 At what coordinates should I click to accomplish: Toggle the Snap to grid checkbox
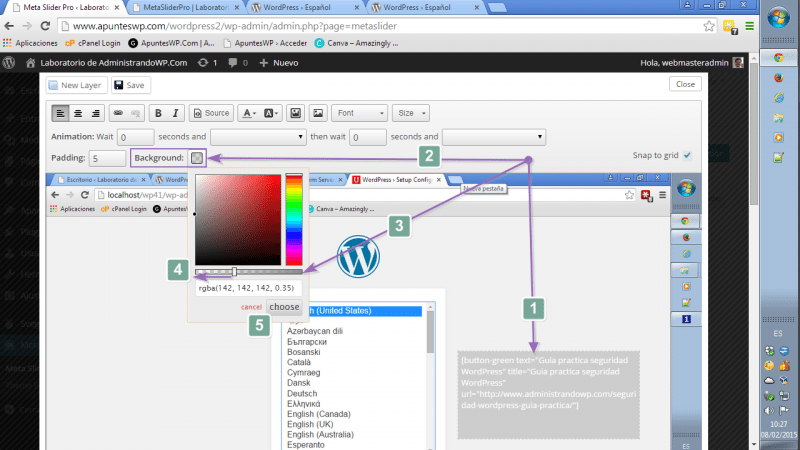[687, 155]
